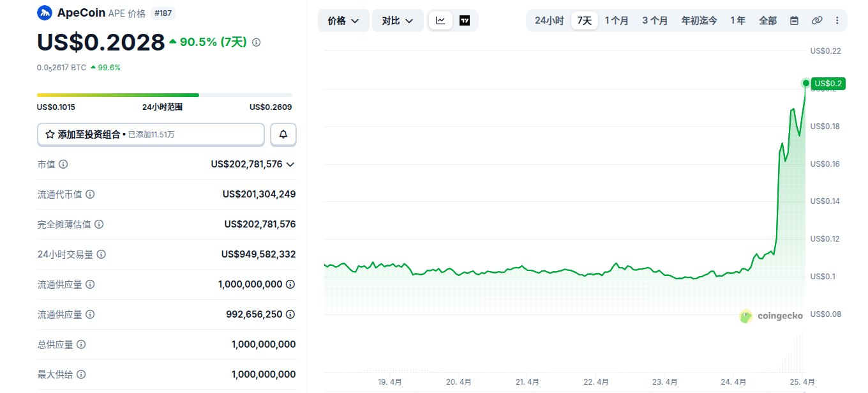Select the 1个月 time range
This screenshot has width=868, height=393.
pyautogui.click(x=617, y=20)
